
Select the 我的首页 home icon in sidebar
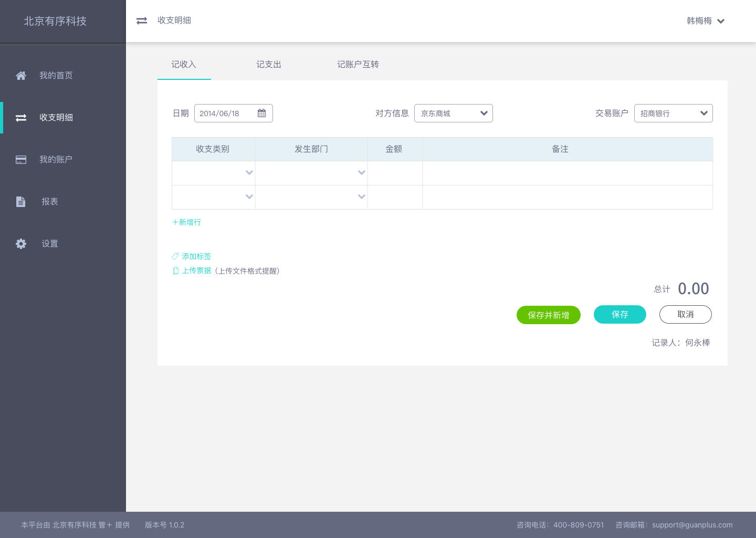point(21,75)
